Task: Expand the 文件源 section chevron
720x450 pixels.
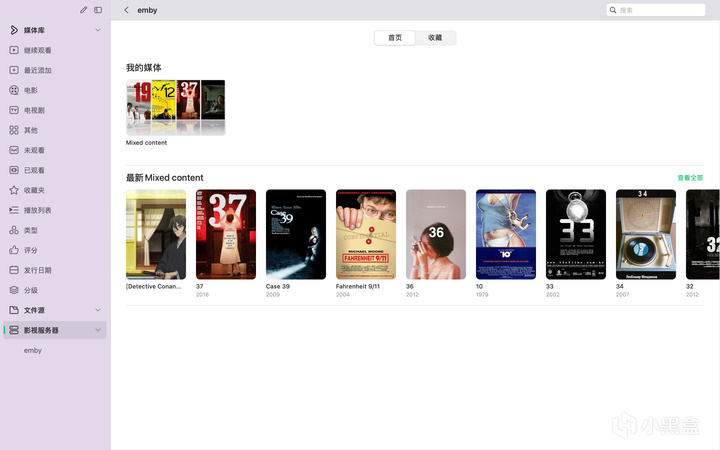Action: pos(98,310)
